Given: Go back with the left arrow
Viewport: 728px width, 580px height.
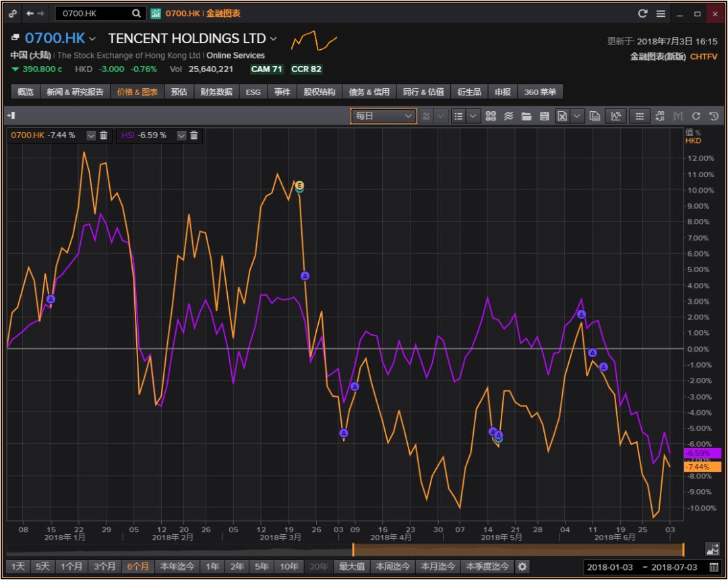Looking at the screenshot, I should point(30,13).
